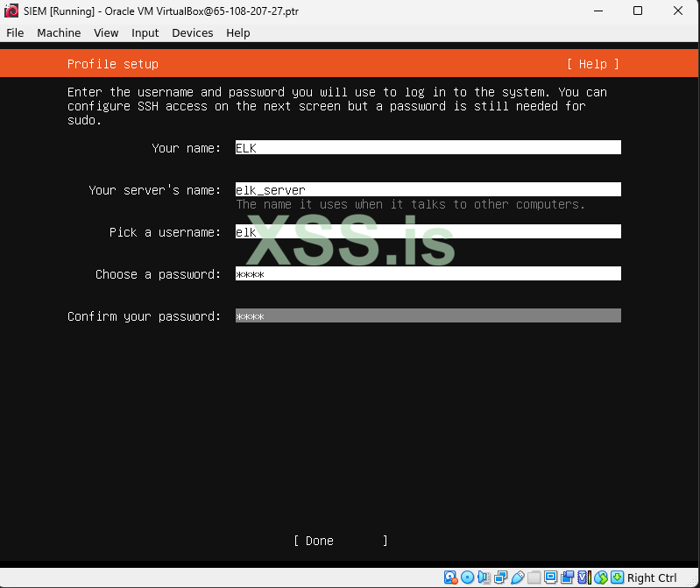Open the View menu
Viewport: 700px width, 588px height.
106,33
